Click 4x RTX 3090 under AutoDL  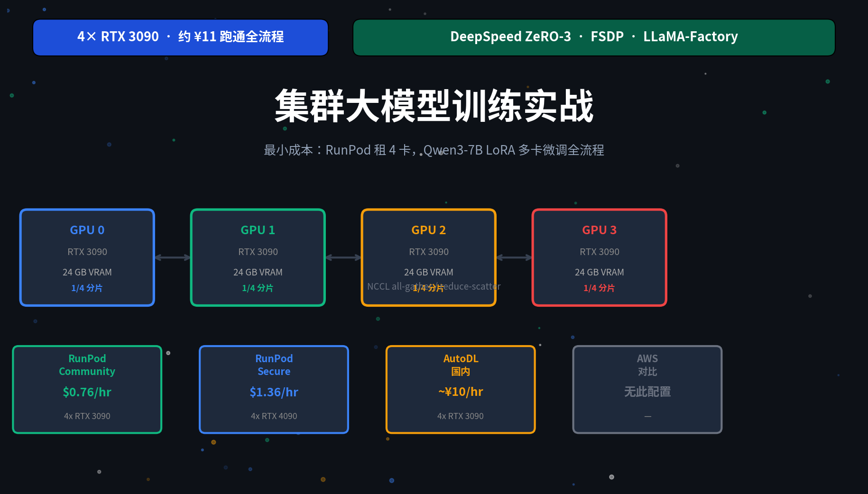pyautogui.click(x=461, y=416)
